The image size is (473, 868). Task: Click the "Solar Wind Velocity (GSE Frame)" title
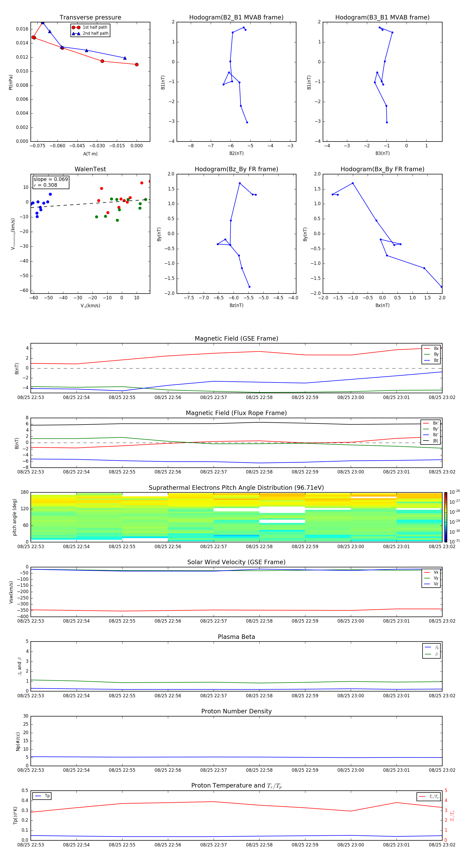(x=236, y=562)
